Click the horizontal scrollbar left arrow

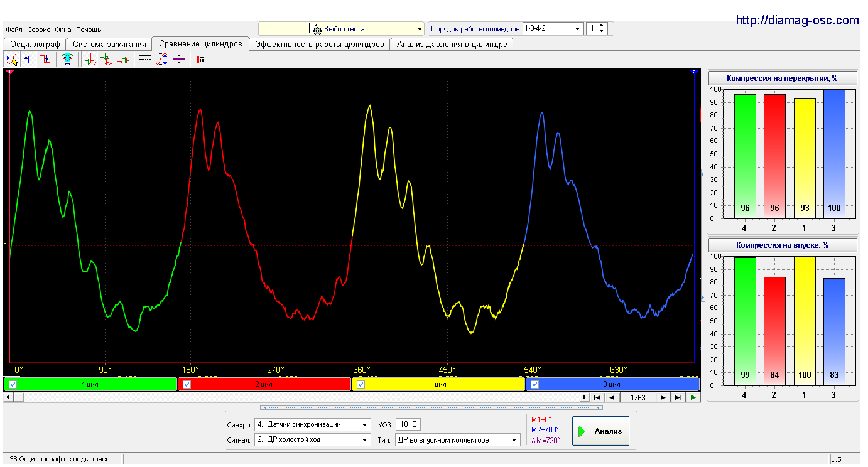[x=8, y=397]
